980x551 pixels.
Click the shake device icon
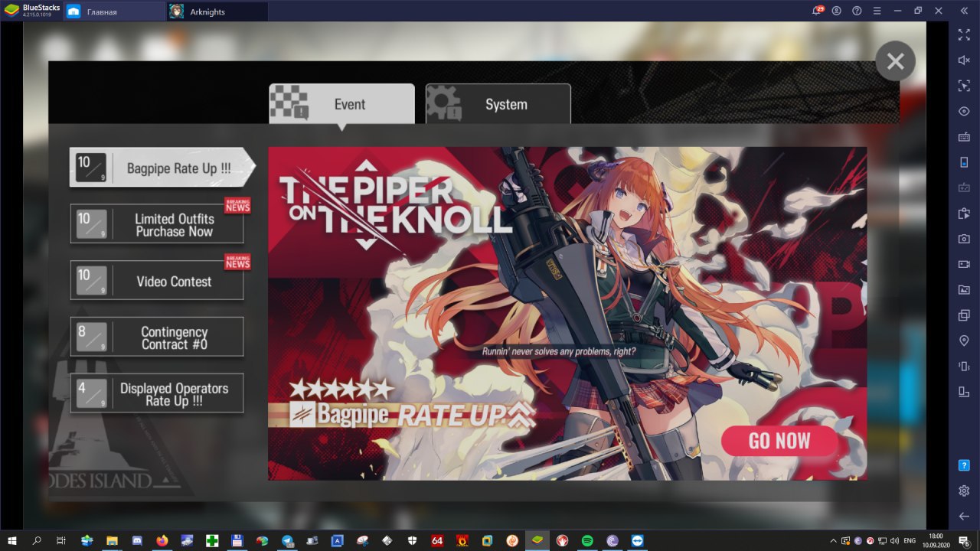(964, 366)
